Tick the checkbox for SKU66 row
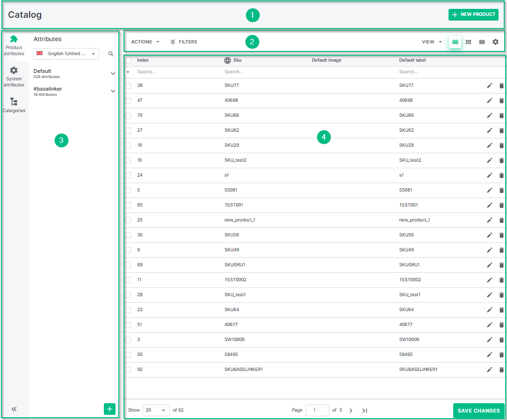507x420 pixels. click(x=128, y=115)
